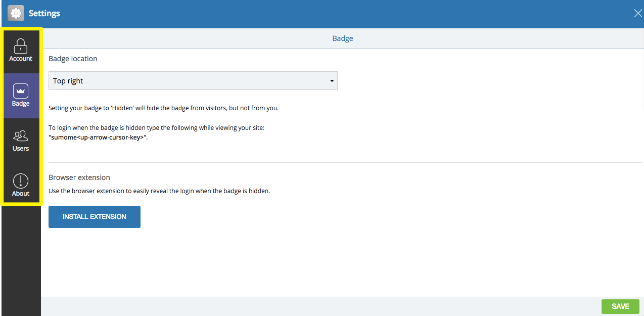
Task: Click the Settings title text
Action: point(44,14)
